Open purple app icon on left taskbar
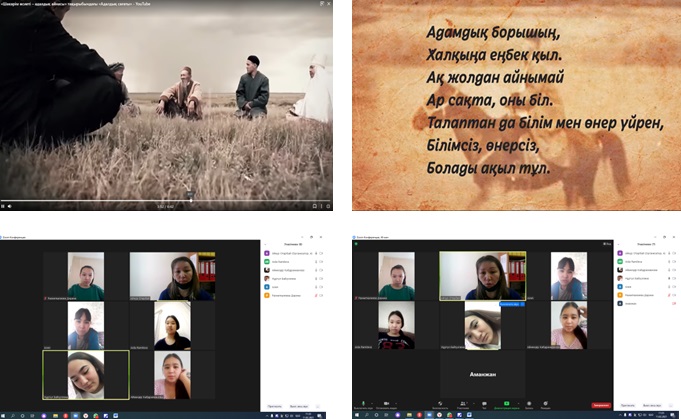The width and height of the screenshot is (681, 419). click(x=43, y=416)
